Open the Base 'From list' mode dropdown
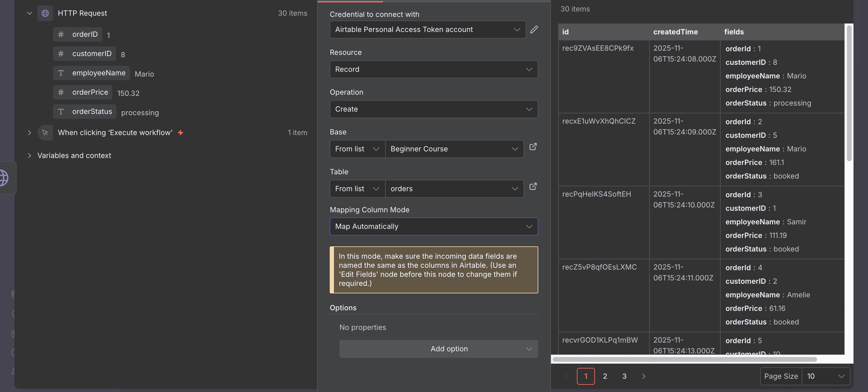868x392 pixels. [357, 149]
